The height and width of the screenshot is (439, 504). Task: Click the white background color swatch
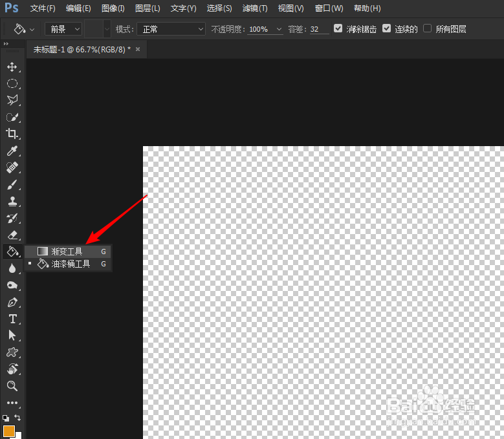pyautogui.click(x=19, y=436)
